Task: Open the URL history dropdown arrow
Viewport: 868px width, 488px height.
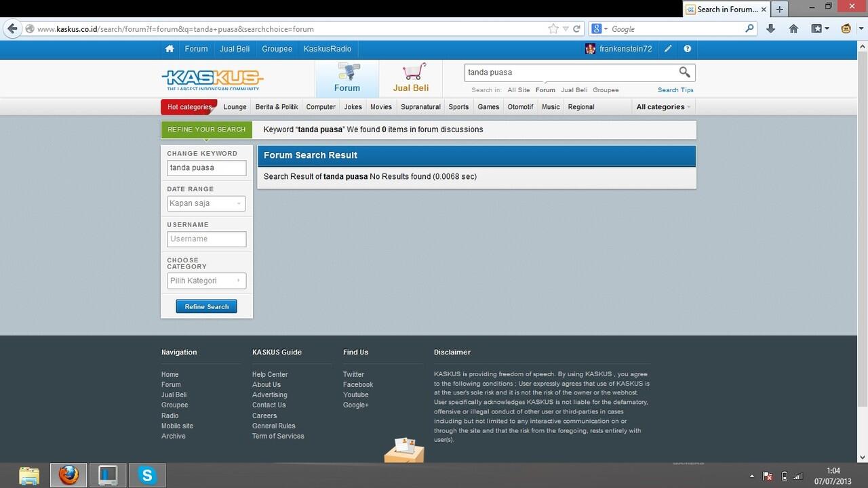Action: (x=566, y=29)
